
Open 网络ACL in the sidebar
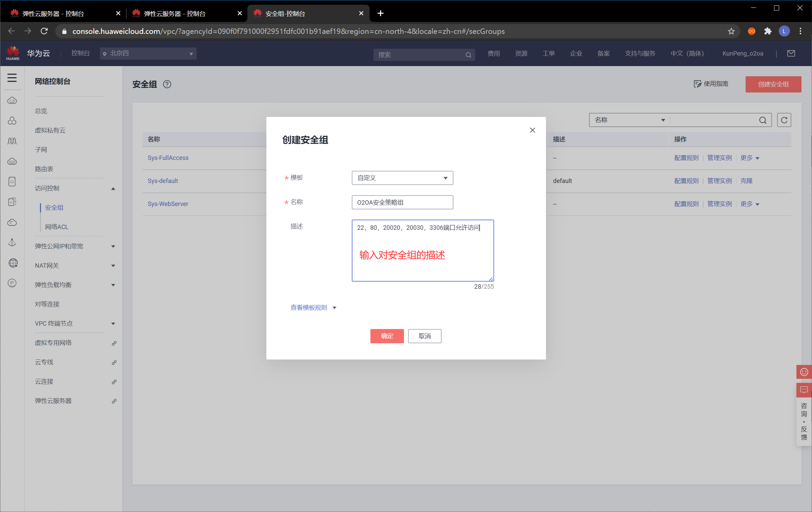pos(57,227)
